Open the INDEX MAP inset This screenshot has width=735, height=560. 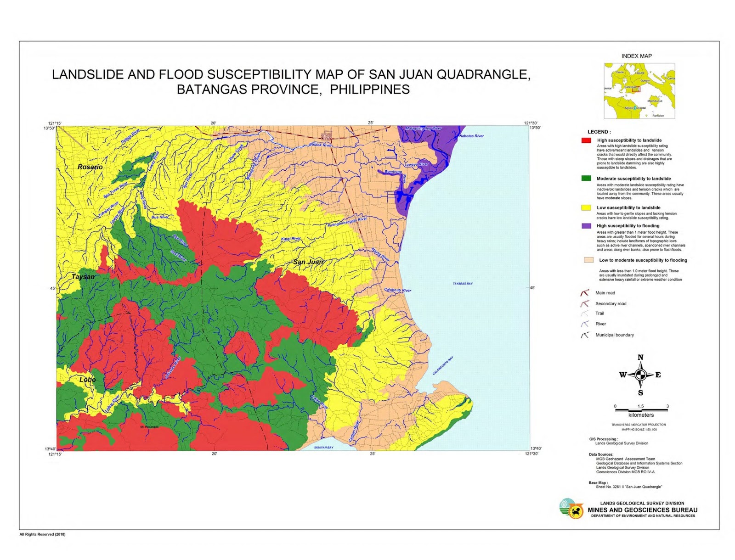(640, 90)
